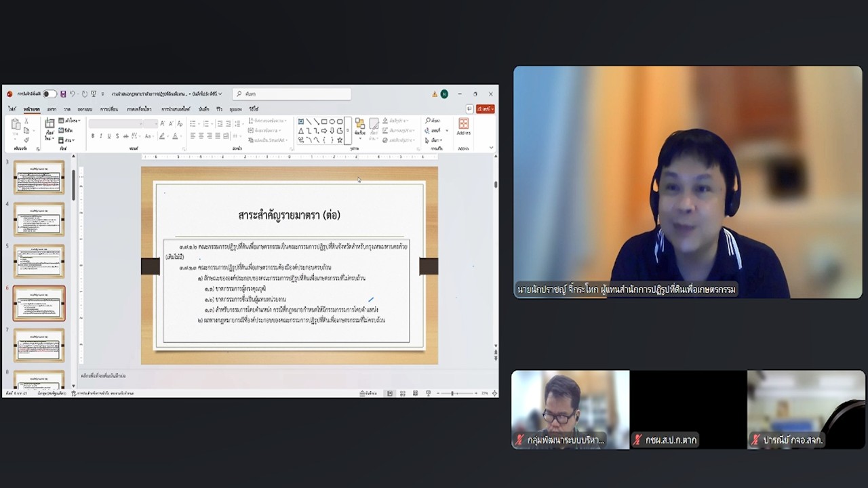
Task: Open the File tab
Action: 12,109
